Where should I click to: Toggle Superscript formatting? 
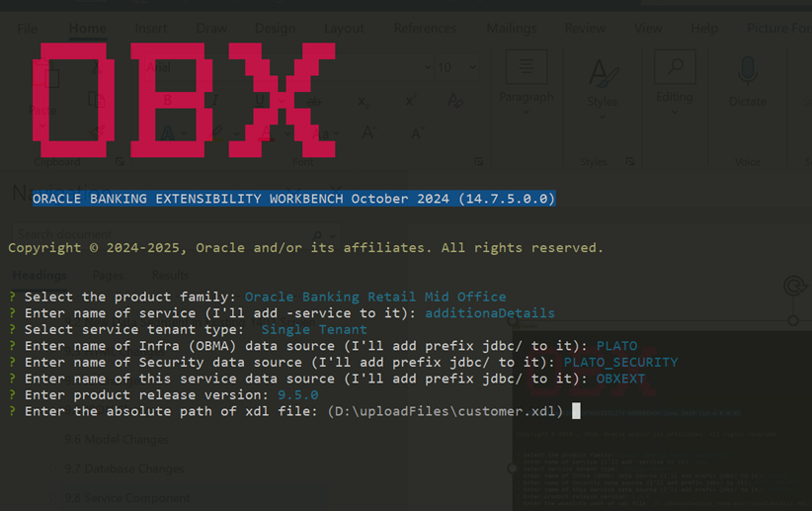point(411,101)
